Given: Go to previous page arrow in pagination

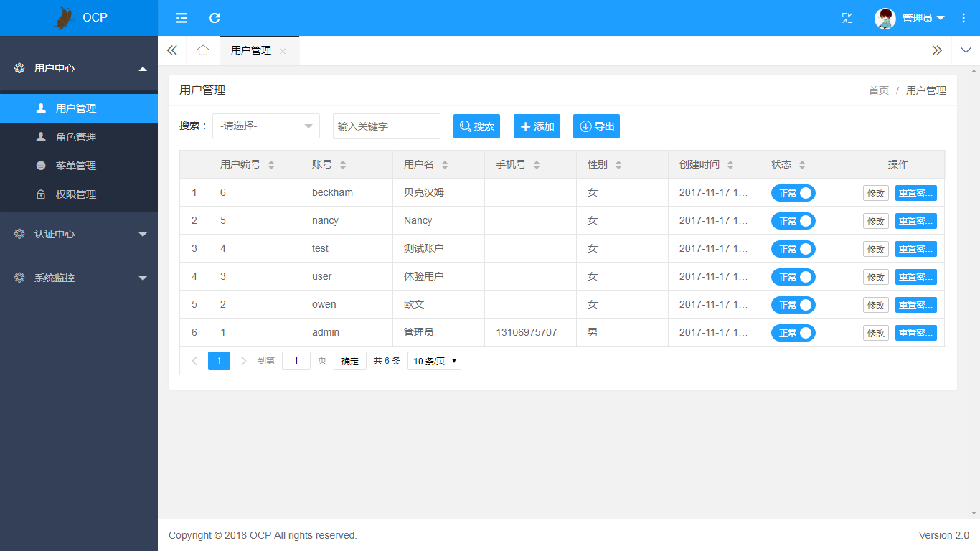Looking at the screenshot, I should tap(194, 361).
